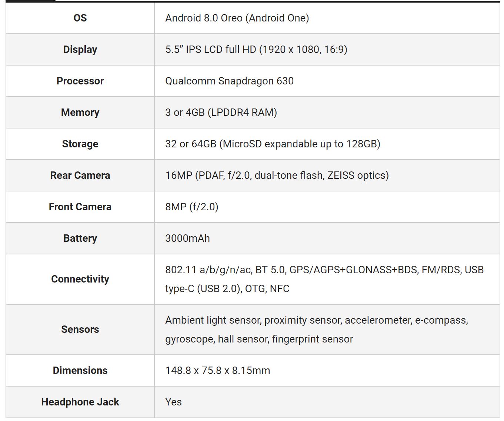Click the Display row header

click(x=80, y=49)
